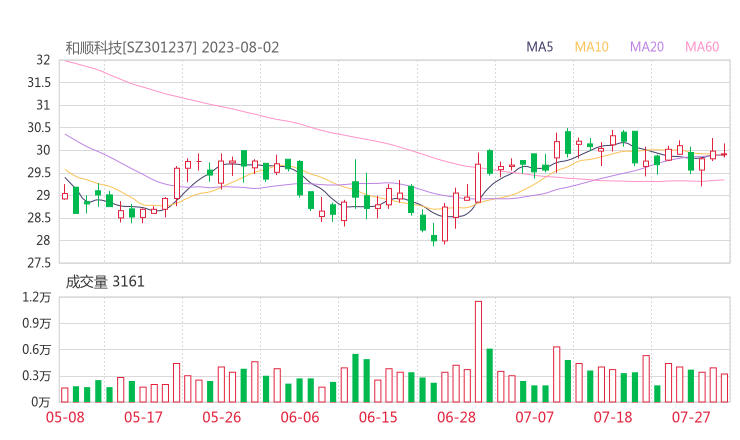Click the last red volume bar at the right edge
The image size is (740, 440).
point(724,388)
